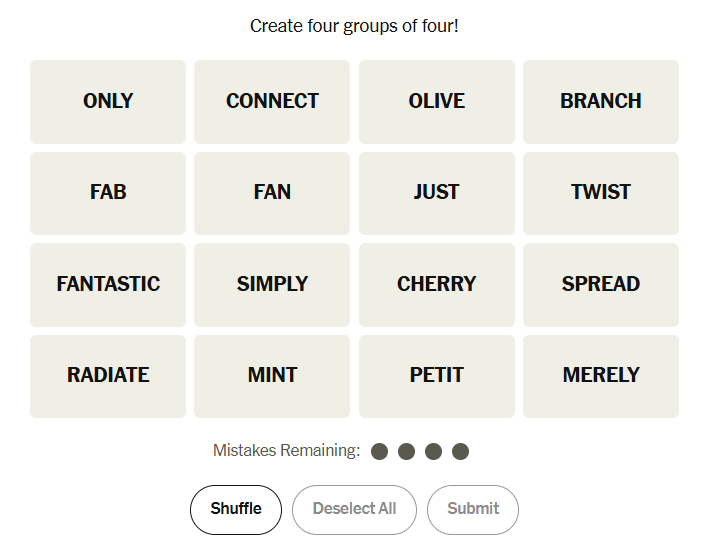
Task: Click the first Mistakes Remaining dot
Action: coord(379,451)
